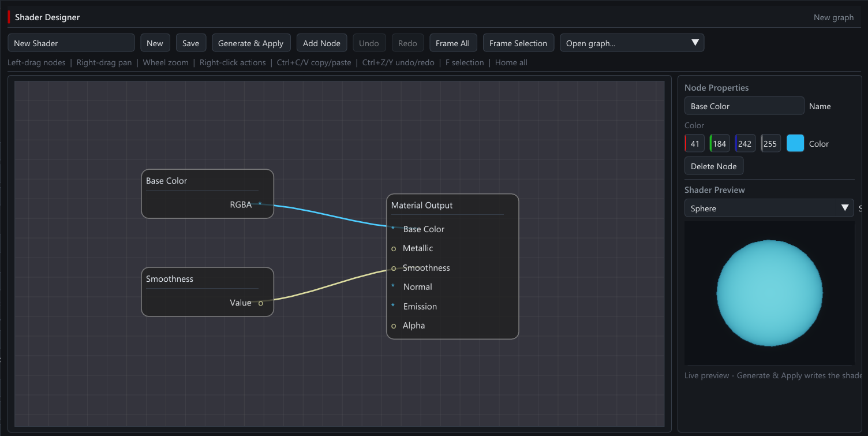The width and height of the screenshot is (868, 436).
Task: Click the 'Shader Preview' heading
Action: coord(714,190)
